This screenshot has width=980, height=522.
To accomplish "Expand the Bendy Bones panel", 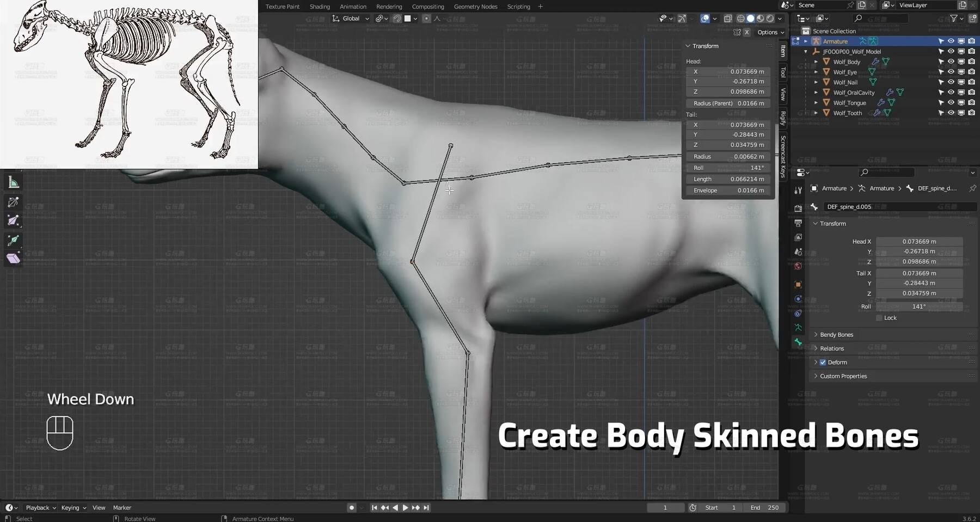I will point(836,335).
